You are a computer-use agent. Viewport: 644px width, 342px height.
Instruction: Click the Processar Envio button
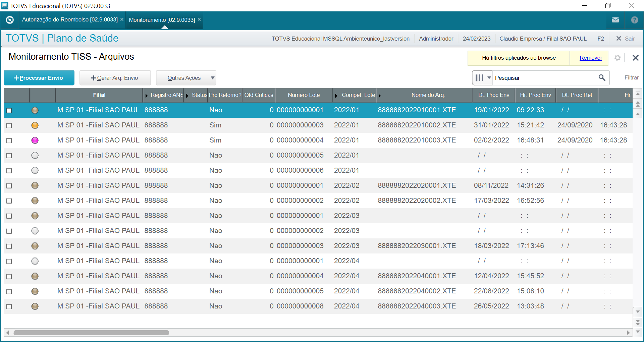[x=39, y=78]
